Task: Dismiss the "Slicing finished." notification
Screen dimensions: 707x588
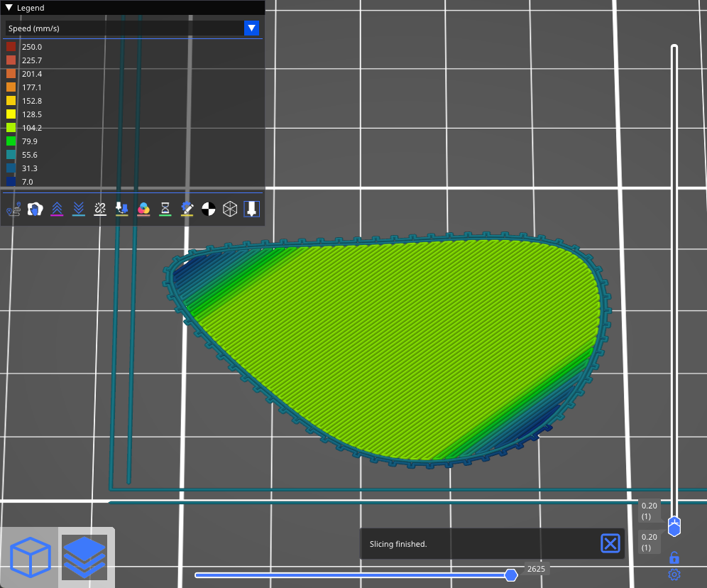Action: coord(610,544)
